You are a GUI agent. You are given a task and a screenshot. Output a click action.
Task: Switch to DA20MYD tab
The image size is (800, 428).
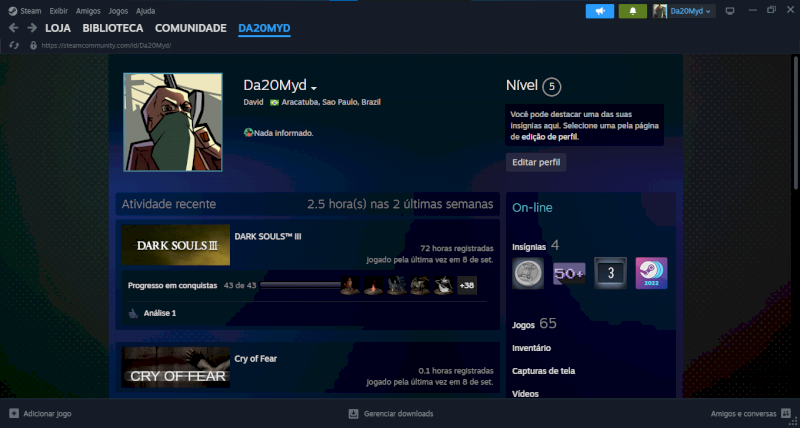pyautogui.click(x=264, y=29)
